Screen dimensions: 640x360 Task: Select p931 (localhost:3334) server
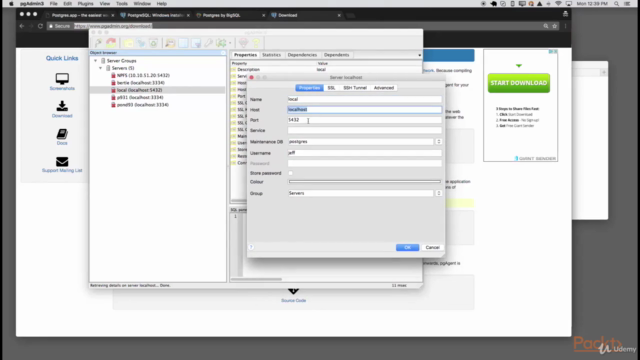pyautogui.click(x=140, y=98)
